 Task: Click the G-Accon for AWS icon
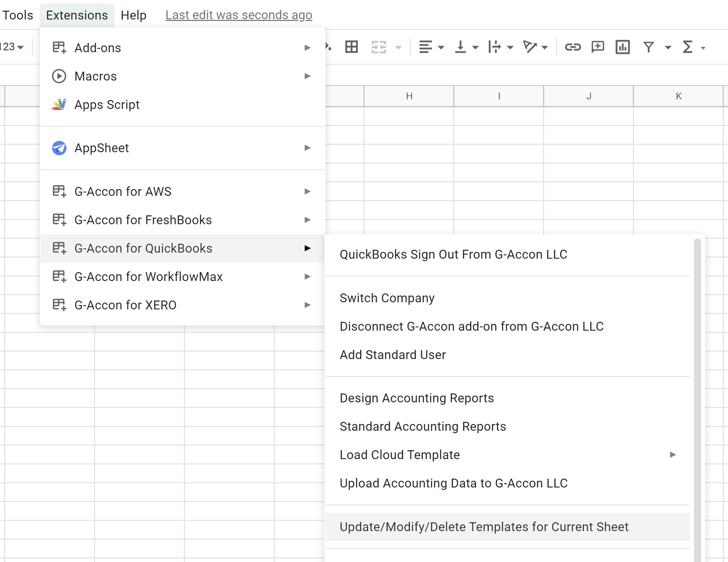(x=59, y=191)
